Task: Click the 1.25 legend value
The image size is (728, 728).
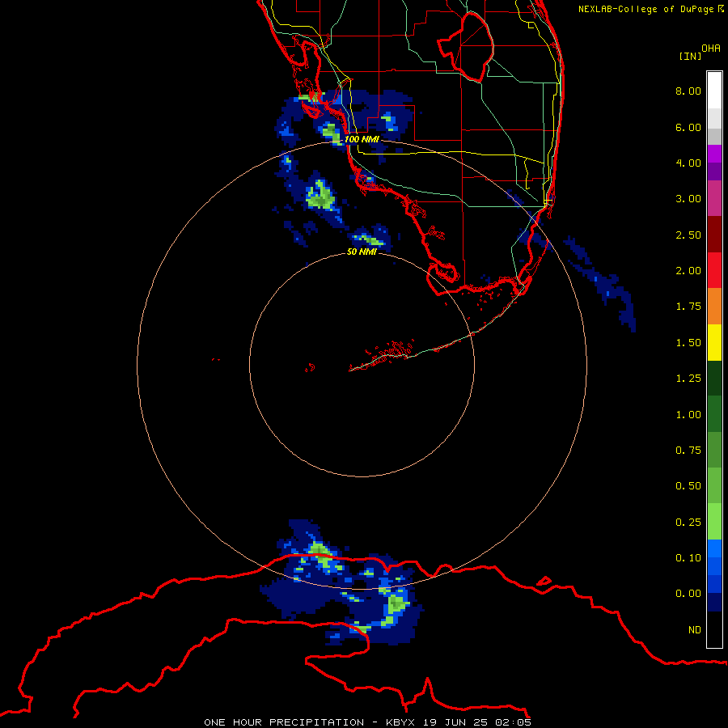Action: (688, 379)
